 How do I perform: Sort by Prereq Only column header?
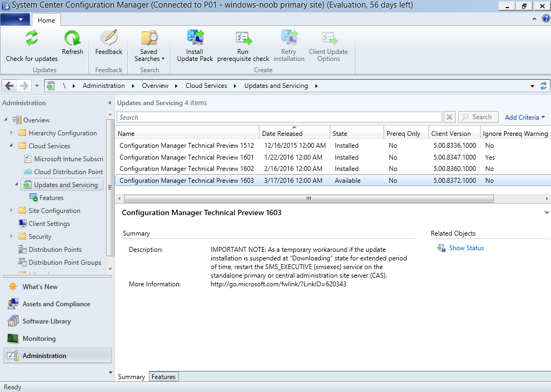tap(406, 133)
